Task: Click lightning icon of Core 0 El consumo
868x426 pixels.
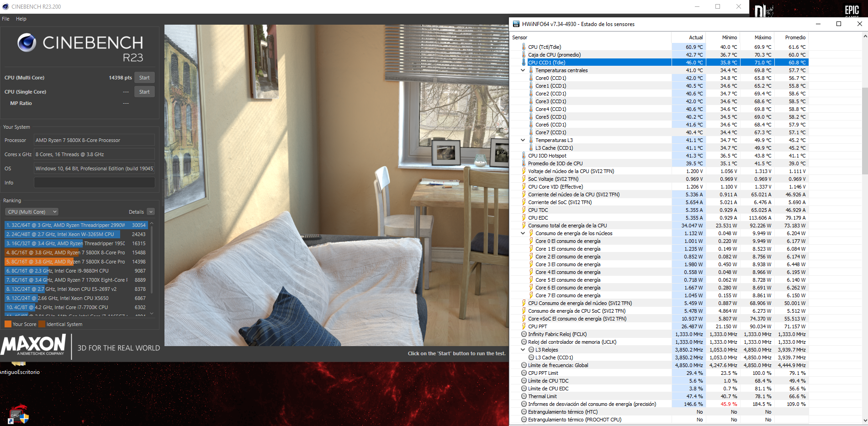Action: click(x=531, y=241)
